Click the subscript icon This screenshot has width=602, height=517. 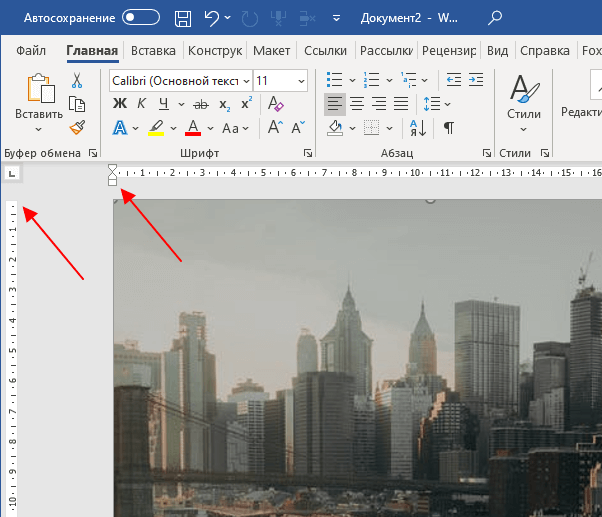point(225,104)
